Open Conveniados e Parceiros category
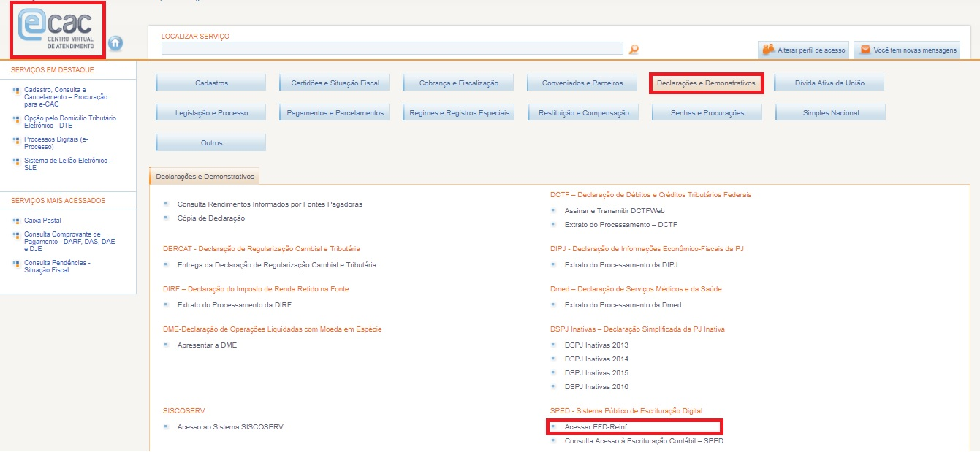Screen dimensions: 980x452 tap(582, 83)
